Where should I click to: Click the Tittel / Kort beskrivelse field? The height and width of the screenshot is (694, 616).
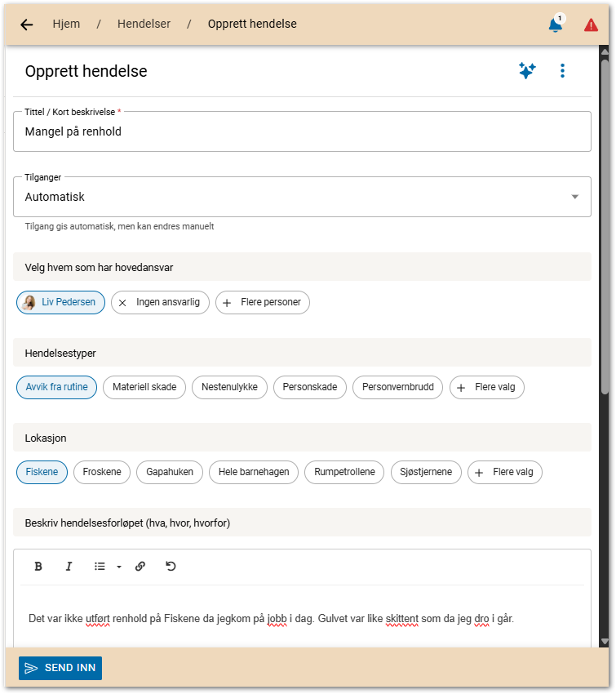click(302, 131)
